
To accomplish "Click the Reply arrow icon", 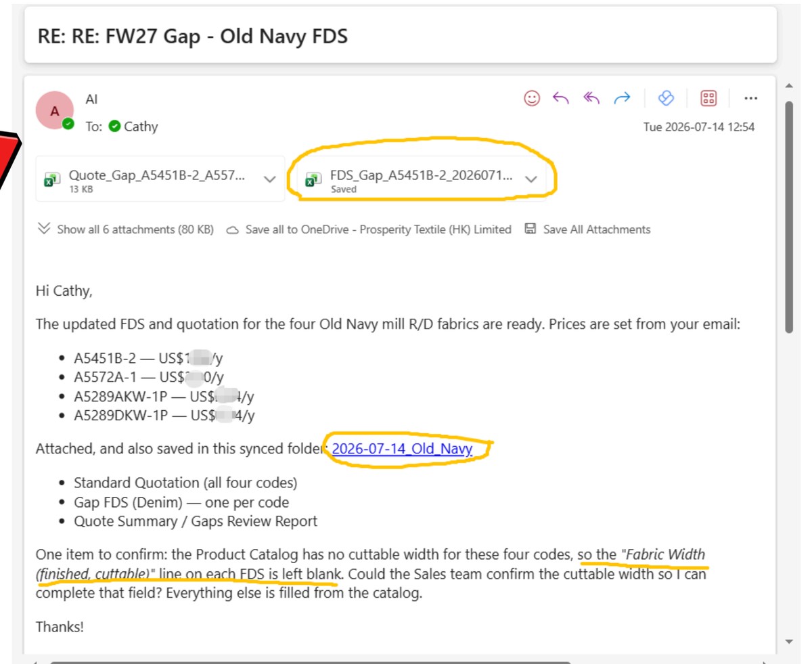I will point(561,99).
